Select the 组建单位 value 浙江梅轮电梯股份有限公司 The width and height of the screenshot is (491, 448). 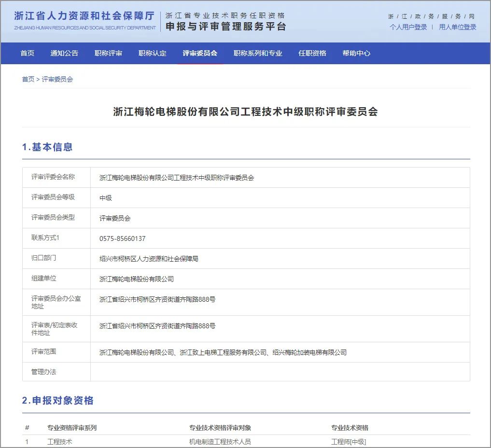[x=137, y=279]
